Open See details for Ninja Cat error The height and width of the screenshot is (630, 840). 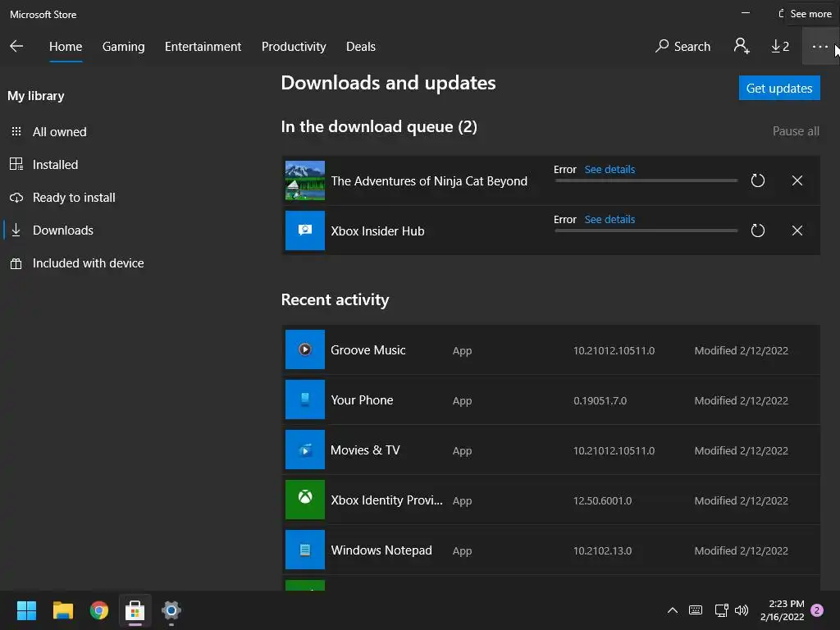pos(609,169)
